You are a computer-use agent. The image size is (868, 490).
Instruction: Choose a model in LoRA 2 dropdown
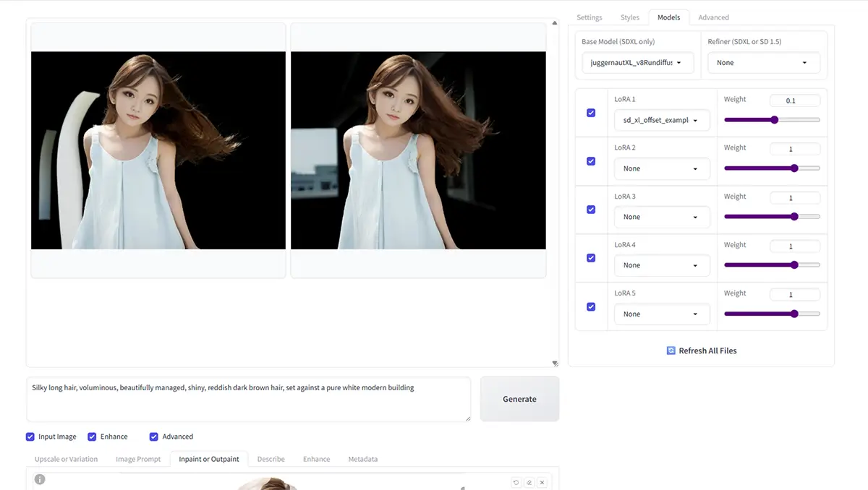(x=662, y=168)
